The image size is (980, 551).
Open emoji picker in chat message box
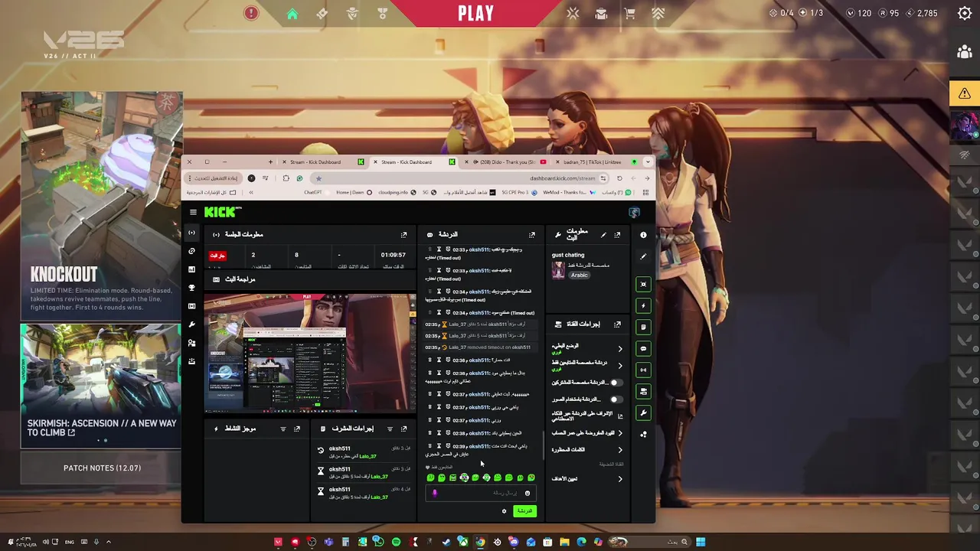click(527, 494)
